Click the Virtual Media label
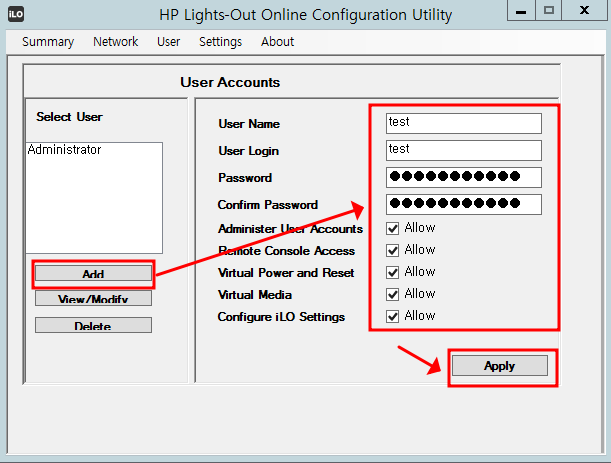The height and width of the screenshot is (463, 611). point(254,295)
